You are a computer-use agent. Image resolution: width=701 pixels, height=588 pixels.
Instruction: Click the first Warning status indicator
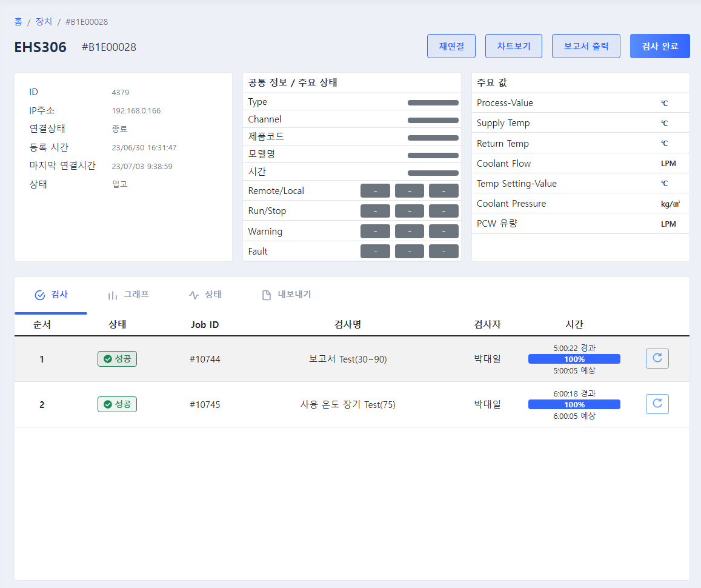pos(375,232)
